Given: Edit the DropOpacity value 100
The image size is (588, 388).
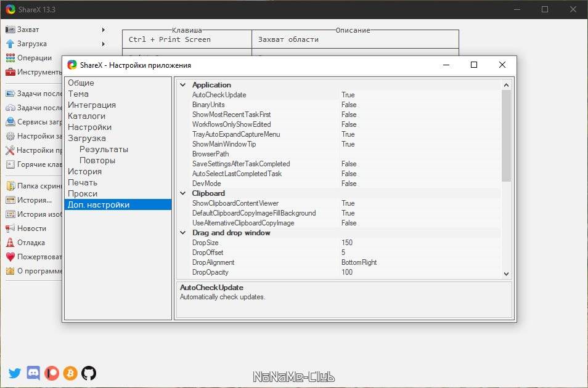Looking at the screenshot, I should coord(420,272).
